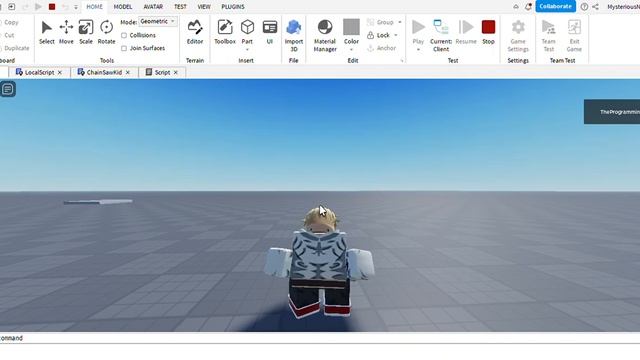
Task: Open the UI insert tool
Action: [270, 32]
